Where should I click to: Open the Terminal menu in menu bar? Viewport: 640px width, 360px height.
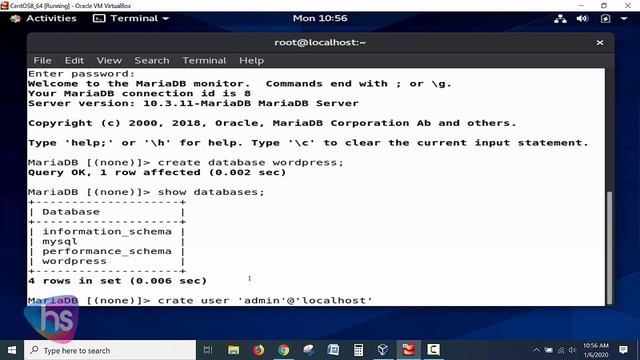pos(204,60)
